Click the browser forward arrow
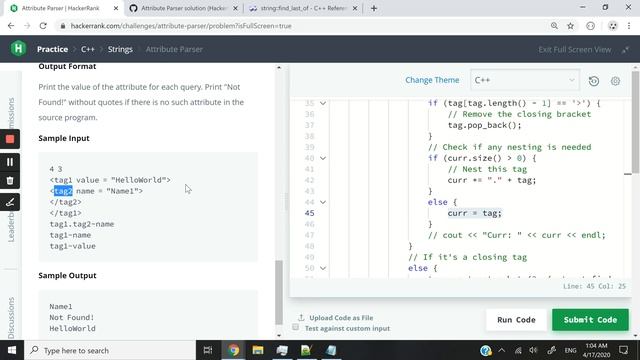The image size is (640, 360). [x=27, y=26]
